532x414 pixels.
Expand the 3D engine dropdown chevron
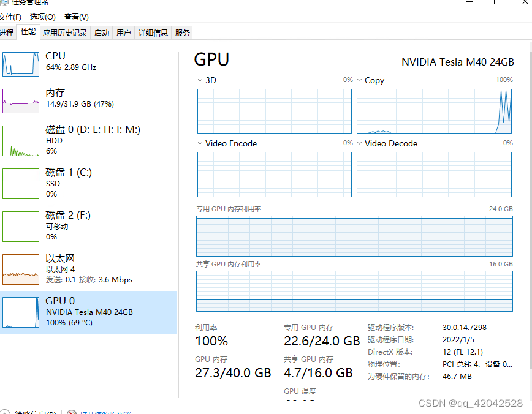(x=200, y=80)
